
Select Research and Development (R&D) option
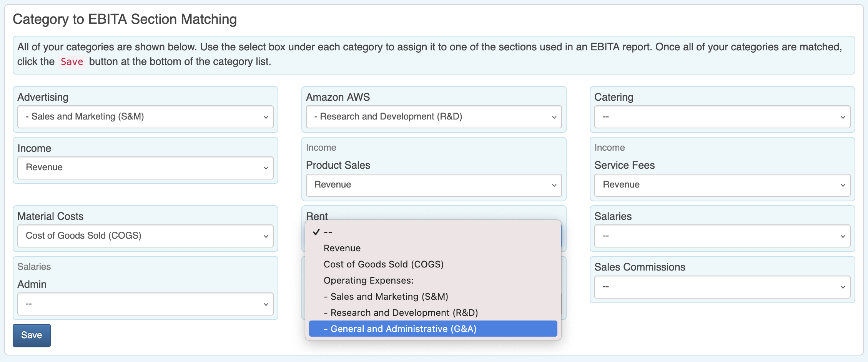[x=433, y=313]
